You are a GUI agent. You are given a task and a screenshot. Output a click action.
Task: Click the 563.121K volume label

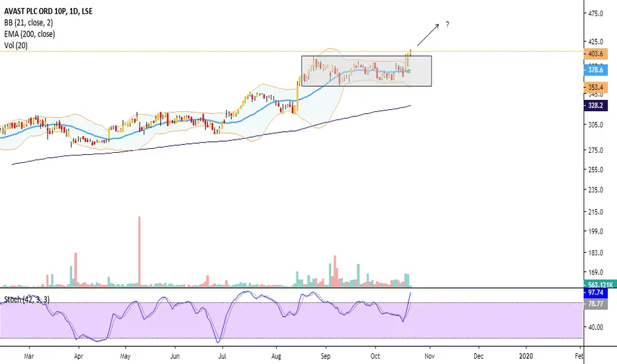(x=600, y=285)
